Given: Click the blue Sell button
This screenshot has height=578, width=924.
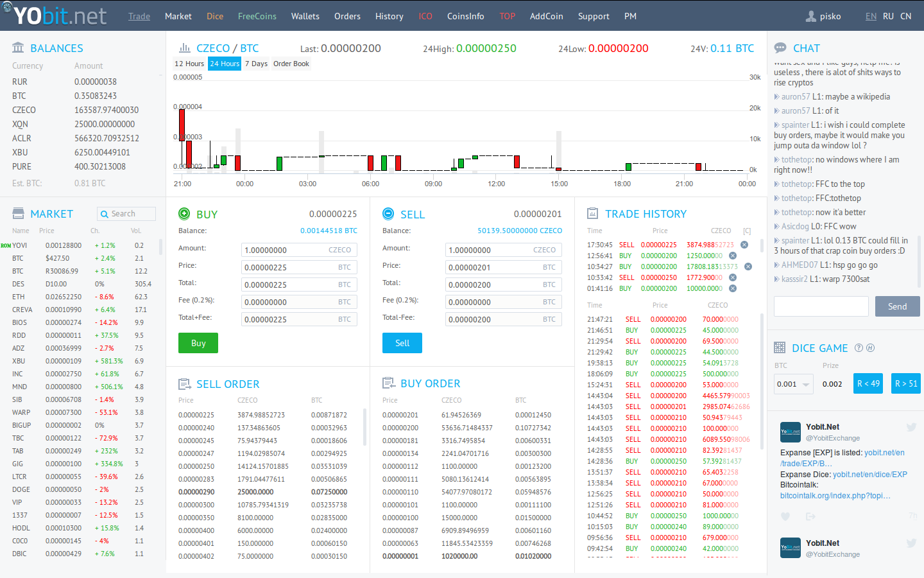Looking at the screenshot, I should point(402,343).
